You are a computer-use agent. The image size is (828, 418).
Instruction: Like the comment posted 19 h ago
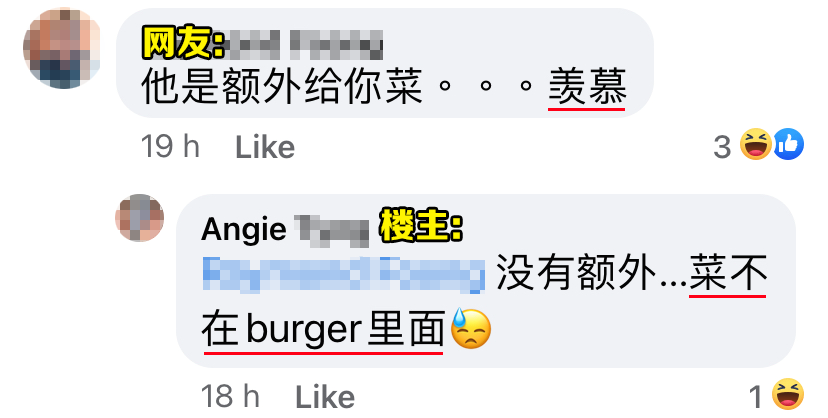[265, 147]
